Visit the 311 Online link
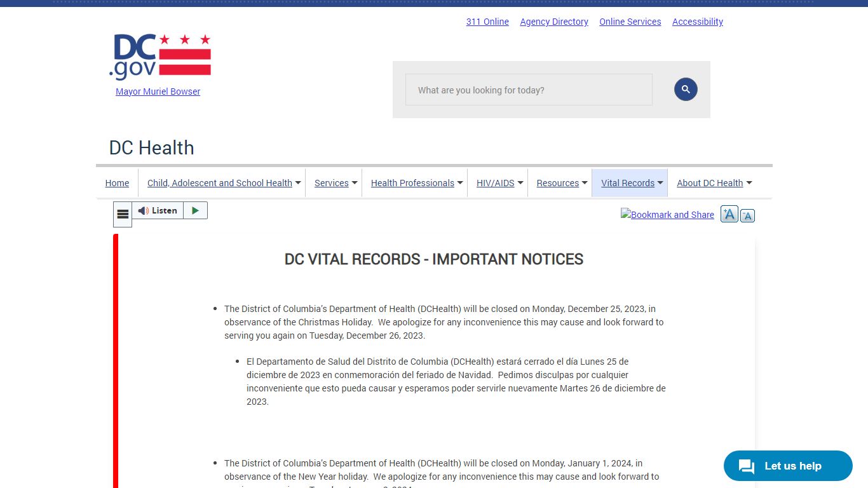This screenshot has height=488, width=868. 487,22
